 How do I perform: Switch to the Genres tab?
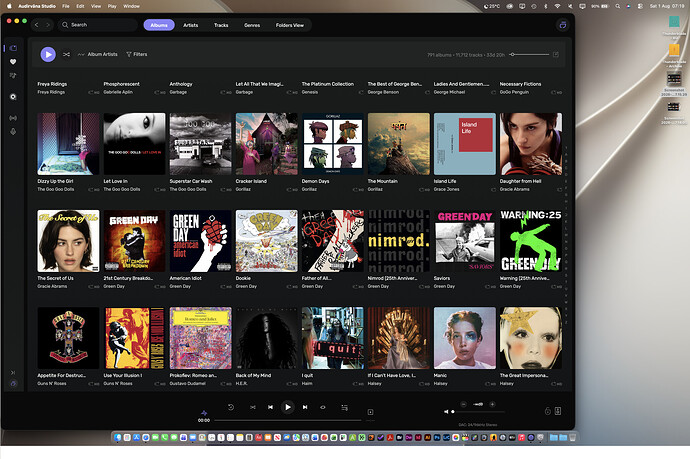click(252, 25)
